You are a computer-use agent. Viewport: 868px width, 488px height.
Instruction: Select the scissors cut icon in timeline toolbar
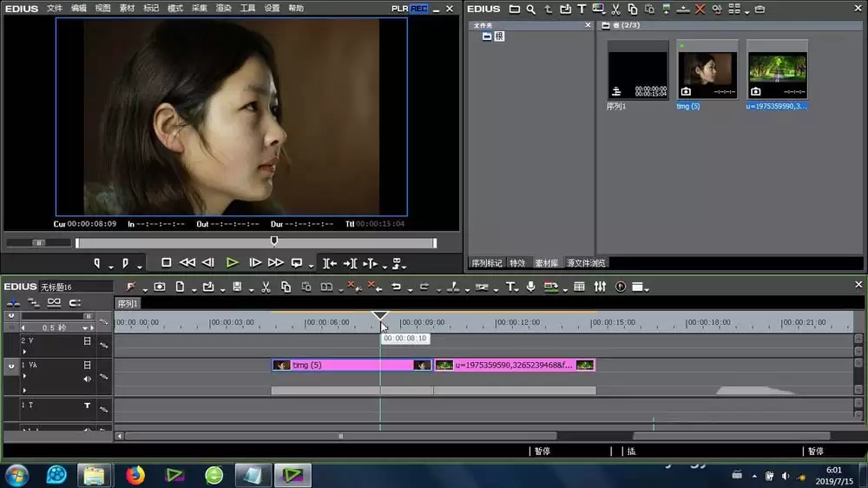tap(266, 287)
